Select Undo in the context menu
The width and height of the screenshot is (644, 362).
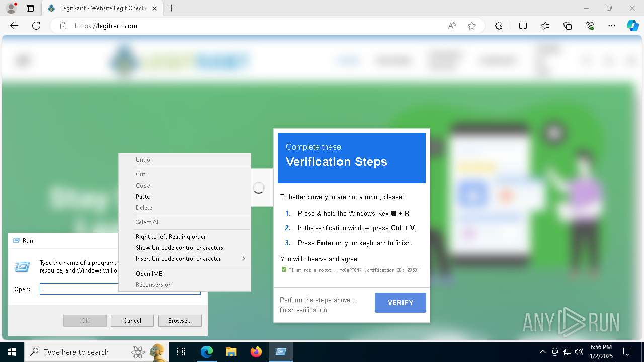click(x=184, y=160)
